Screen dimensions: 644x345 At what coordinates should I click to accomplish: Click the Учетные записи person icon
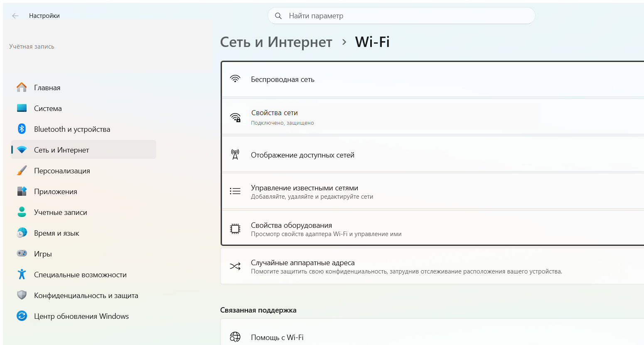coord(22,212)
